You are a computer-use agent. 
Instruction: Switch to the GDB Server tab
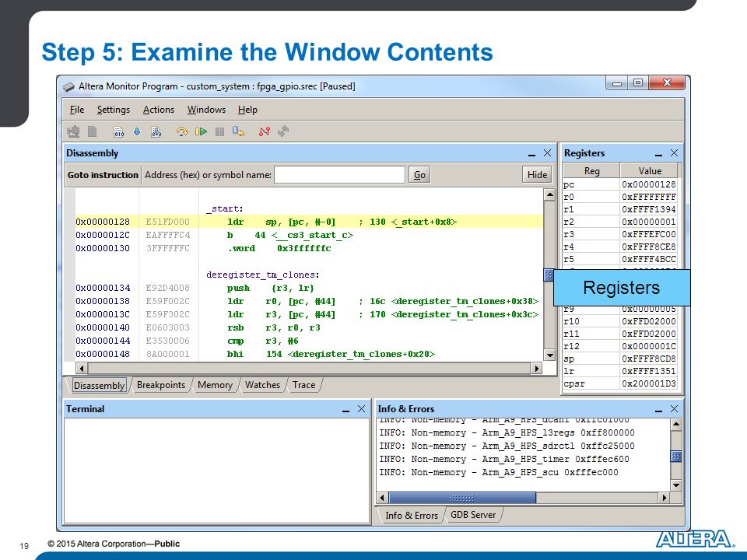click(x=473, y=515)
